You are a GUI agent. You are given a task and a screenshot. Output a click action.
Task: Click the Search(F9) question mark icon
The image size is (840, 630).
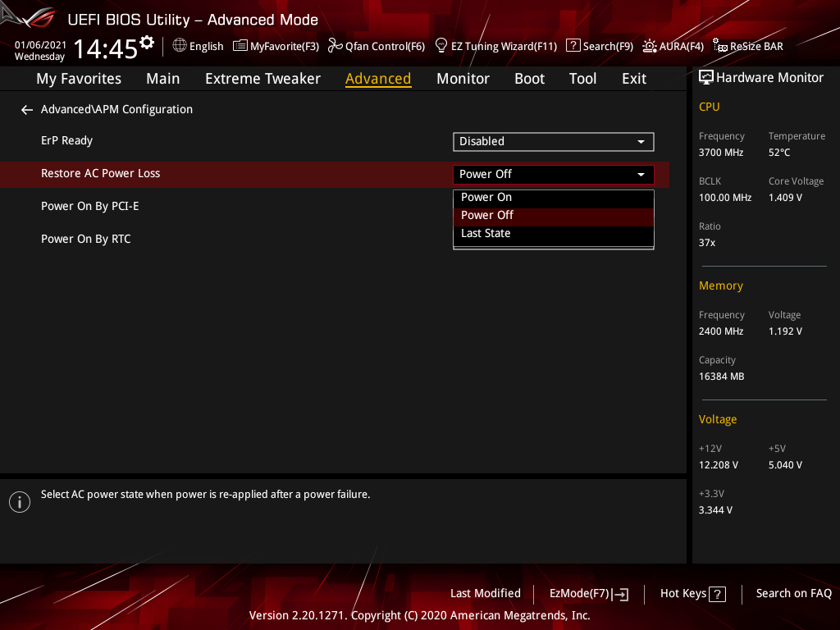pyautogui.click(x=573, y=46)
